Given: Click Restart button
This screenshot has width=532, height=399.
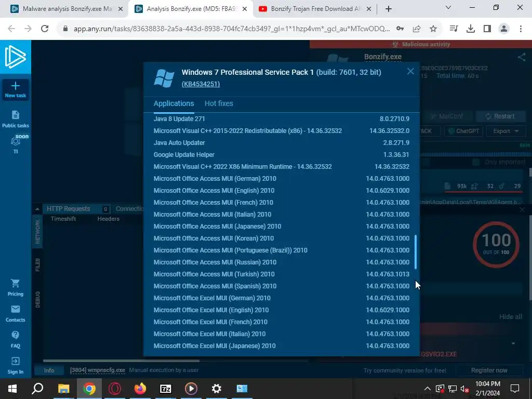Looking at the screenshot, I should coord(501,116).
